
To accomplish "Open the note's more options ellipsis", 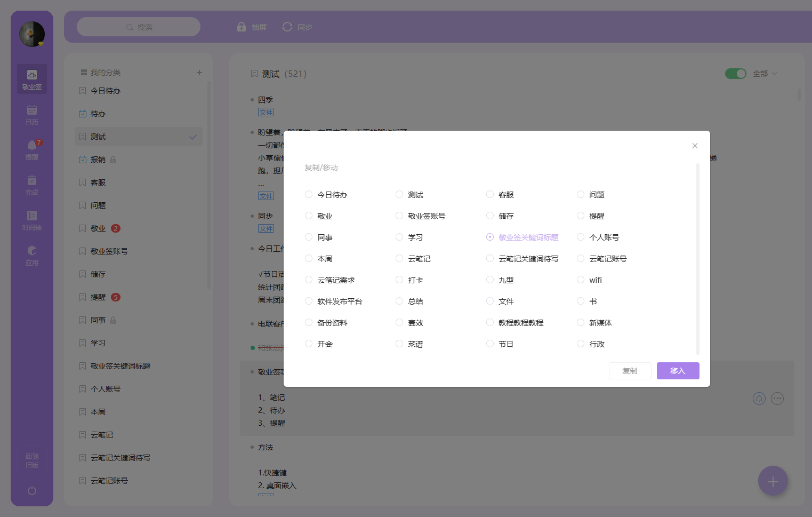I will point(777,399).
